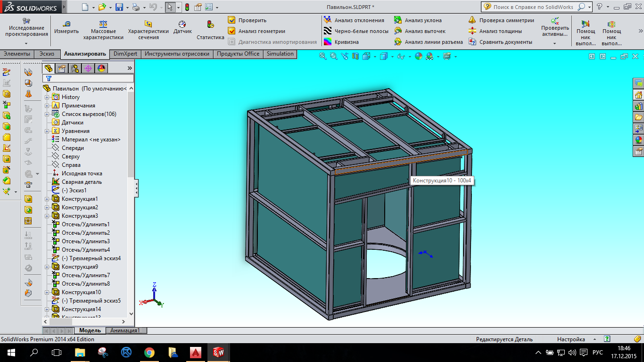Click the Измерить (Measure) tool icon
The width and height of the screenshot is (644, 362).
point(66,24)
